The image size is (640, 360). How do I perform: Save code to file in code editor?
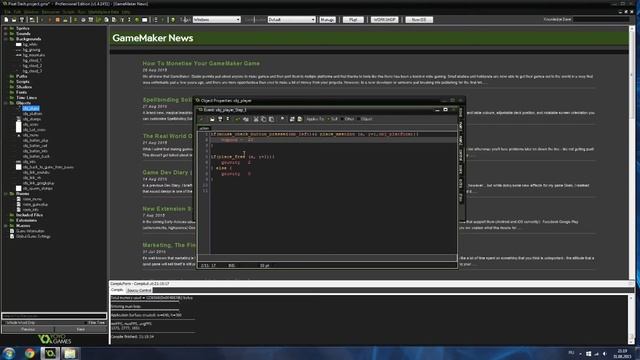(x=220, y=119)
